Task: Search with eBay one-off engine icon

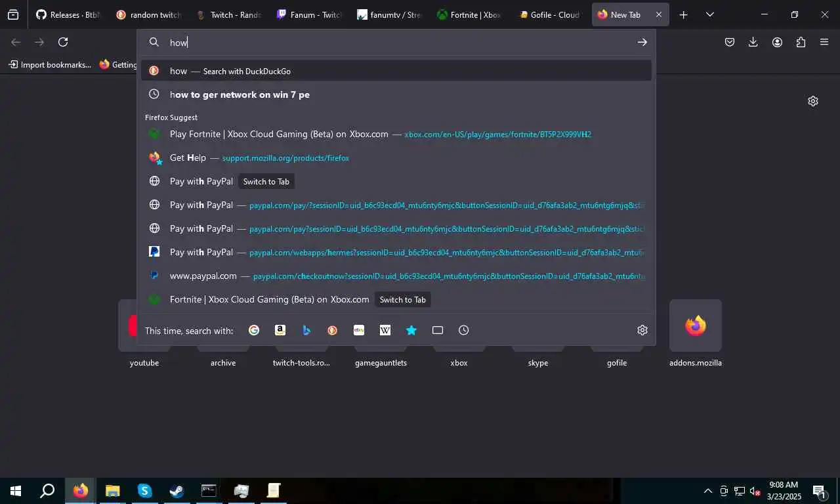Action: point(359,330)
